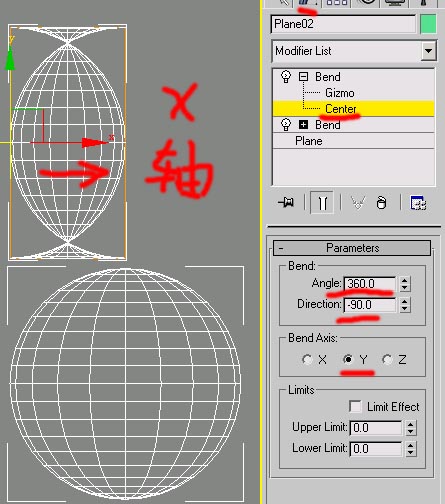Click the Plane02 object name field
Viewport: 445px width, 504px height.
point(343,24)
